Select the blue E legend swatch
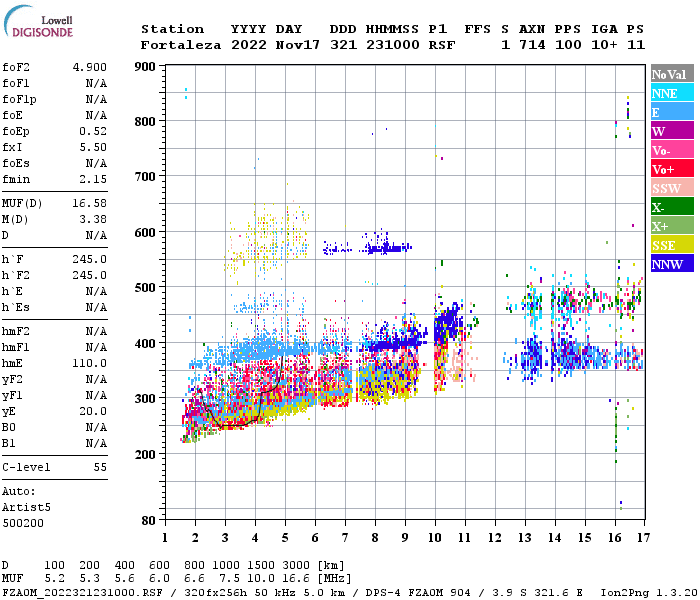 click(x=672, y=112)
